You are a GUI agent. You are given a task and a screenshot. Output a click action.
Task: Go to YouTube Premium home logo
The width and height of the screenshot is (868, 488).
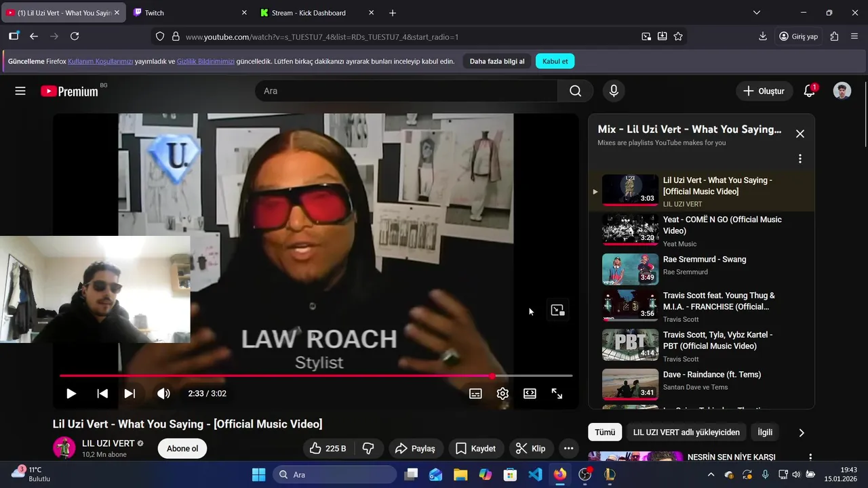[69, 91]
